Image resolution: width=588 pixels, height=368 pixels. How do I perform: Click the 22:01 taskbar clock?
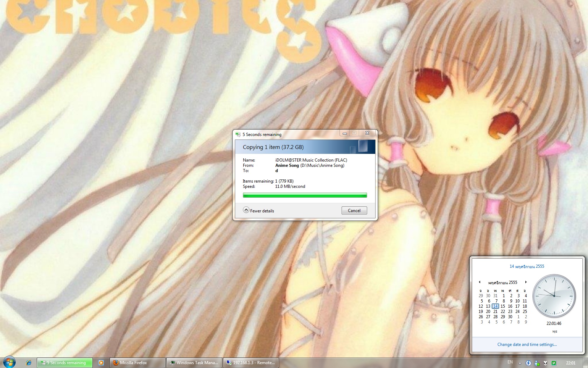tap(571, 363)
